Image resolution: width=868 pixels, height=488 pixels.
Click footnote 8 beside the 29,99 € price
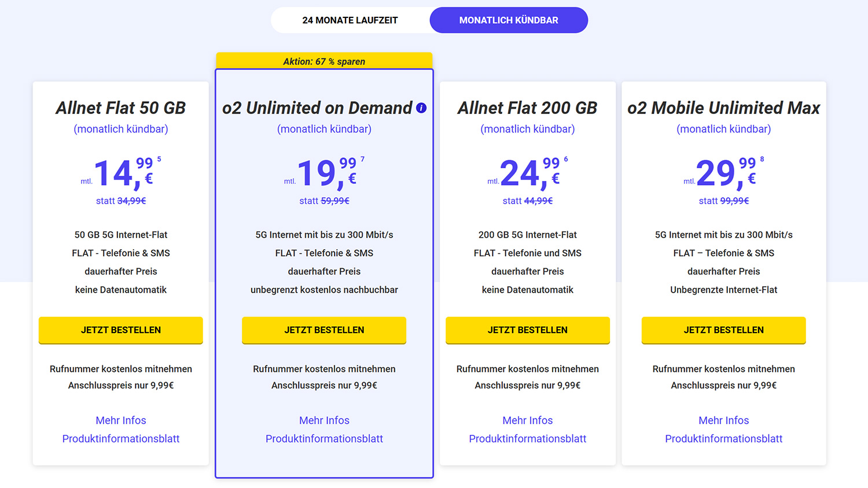762,159
